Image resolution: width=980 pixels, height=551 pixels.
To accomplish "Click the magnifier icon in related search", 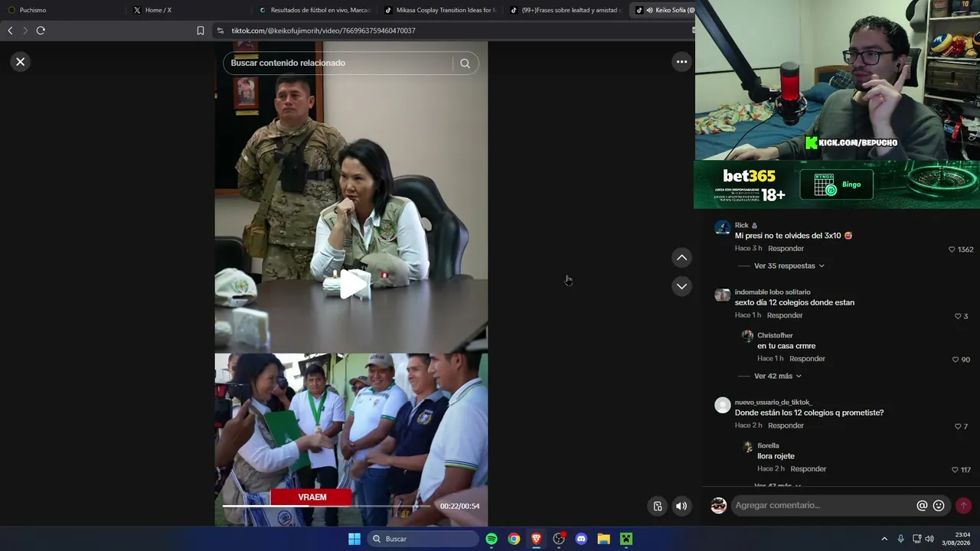I will (x=465, y=64).
